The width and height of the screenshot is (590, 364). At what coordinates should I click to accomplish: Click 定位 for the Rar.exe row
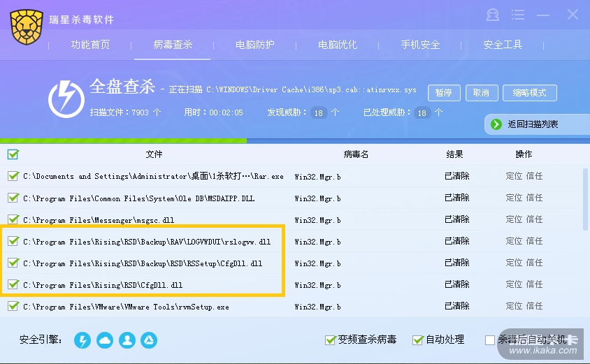click(x=514, y=176)
